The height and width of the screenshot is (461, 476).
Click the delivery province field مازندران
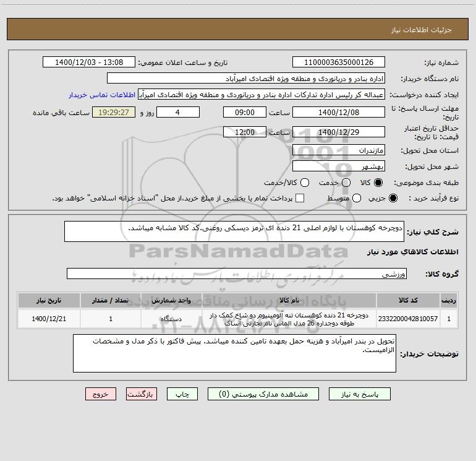(339, 150)
